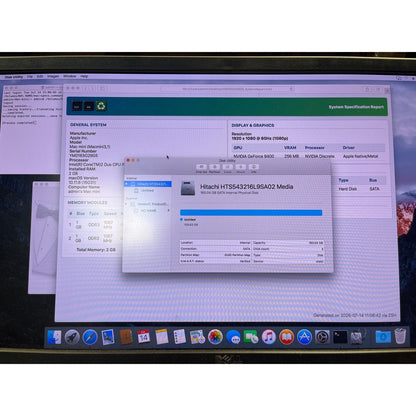Click 'System Specification Report' header text
The width and height of the screenshot is (416, 416).
pyautogui.click(x=356, y=107)
